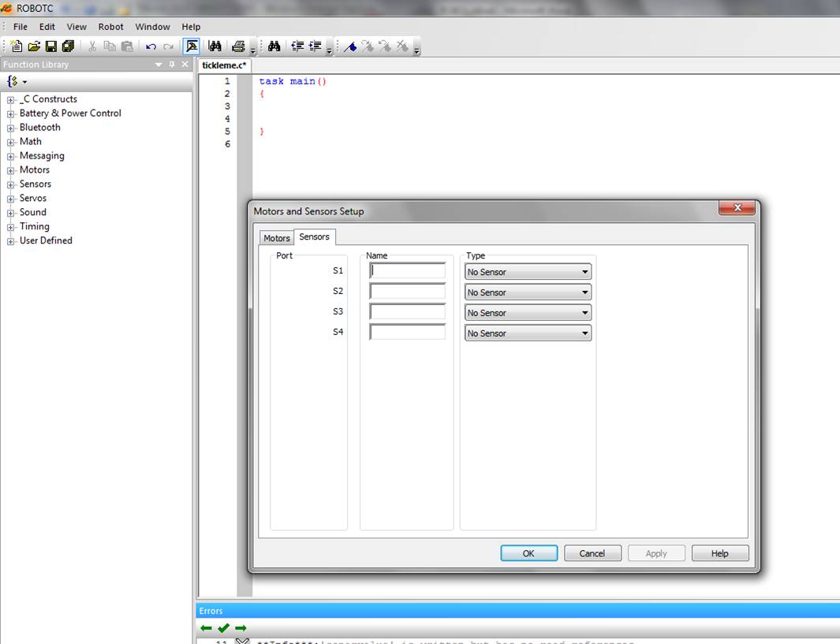
Task: Increase indent with the indent icon
Action: (x=315, y=47)
